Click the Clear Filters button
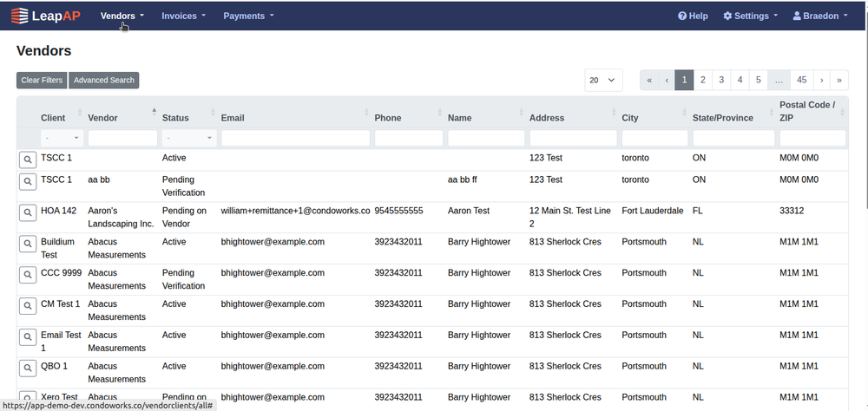The image size is (868, 411). [42, 81]
